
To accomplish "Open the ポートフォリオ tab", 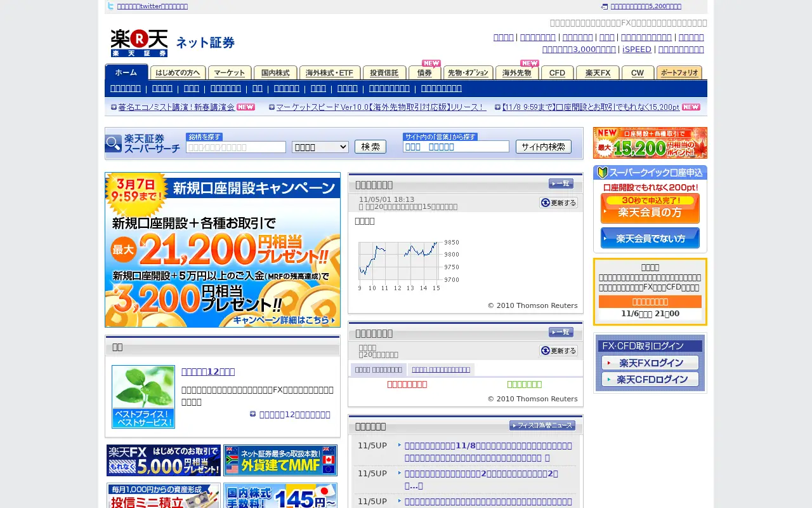I will (x=679, y=72).
